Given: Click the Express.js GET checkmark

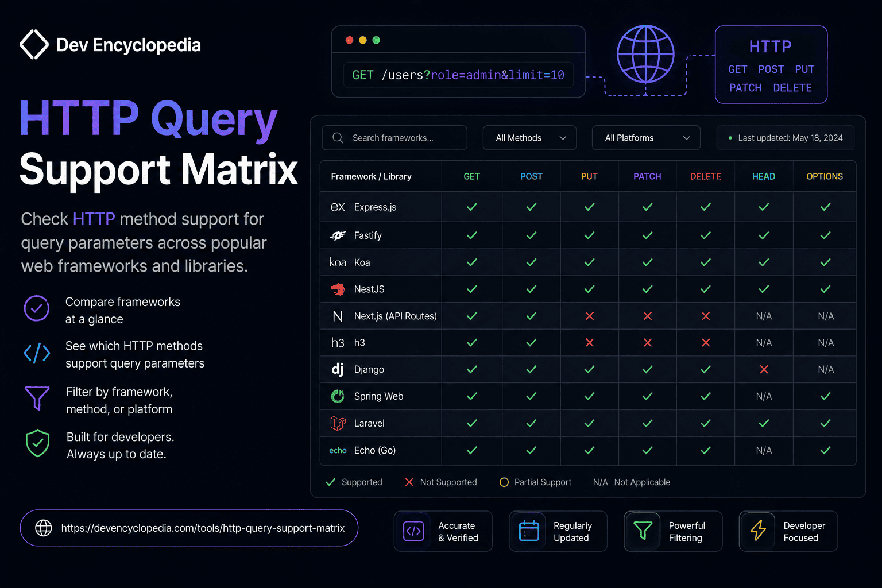Looking at the screenshot, I should 472,207.
